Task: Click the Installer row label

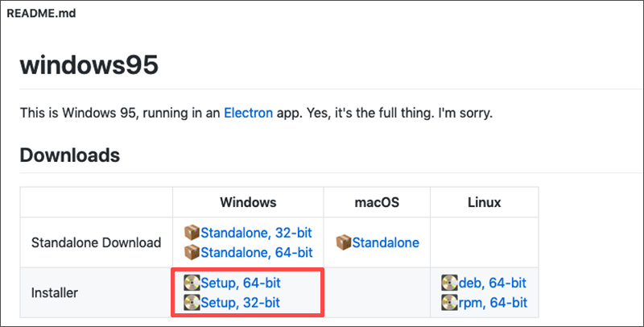Action: [x=55, y=293]
